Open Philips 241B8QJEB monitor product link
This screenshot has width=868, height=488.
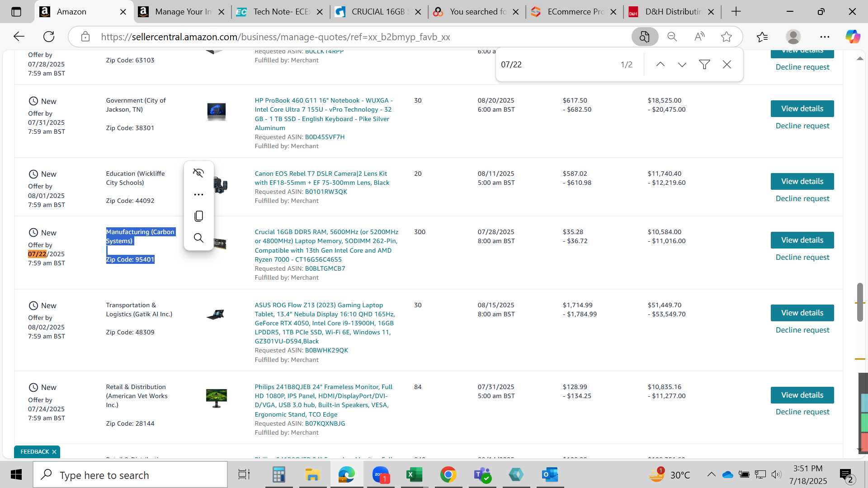pos(323,400)
